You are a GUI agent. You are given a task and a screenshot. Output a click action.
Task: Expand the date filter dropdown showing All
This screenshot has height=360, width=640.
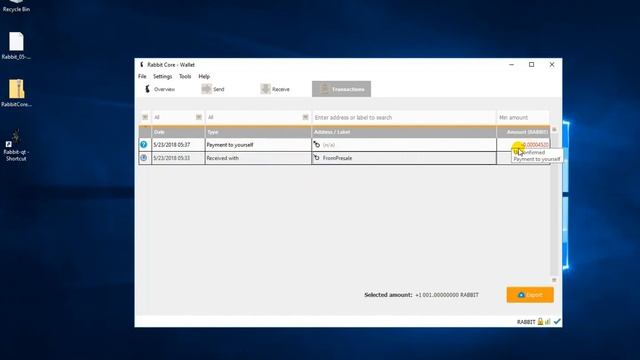[178, 118]
